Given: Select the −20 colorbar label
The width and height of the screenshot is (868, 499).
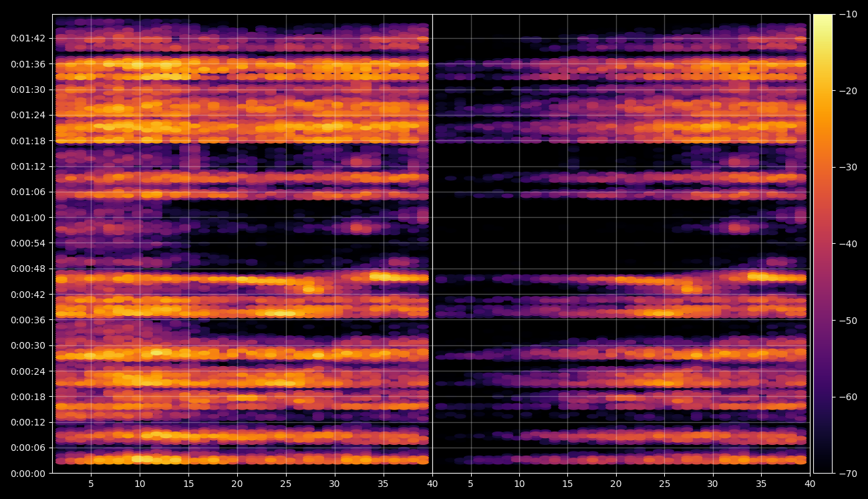Looking at the screenshot, I should coord(848,91).
